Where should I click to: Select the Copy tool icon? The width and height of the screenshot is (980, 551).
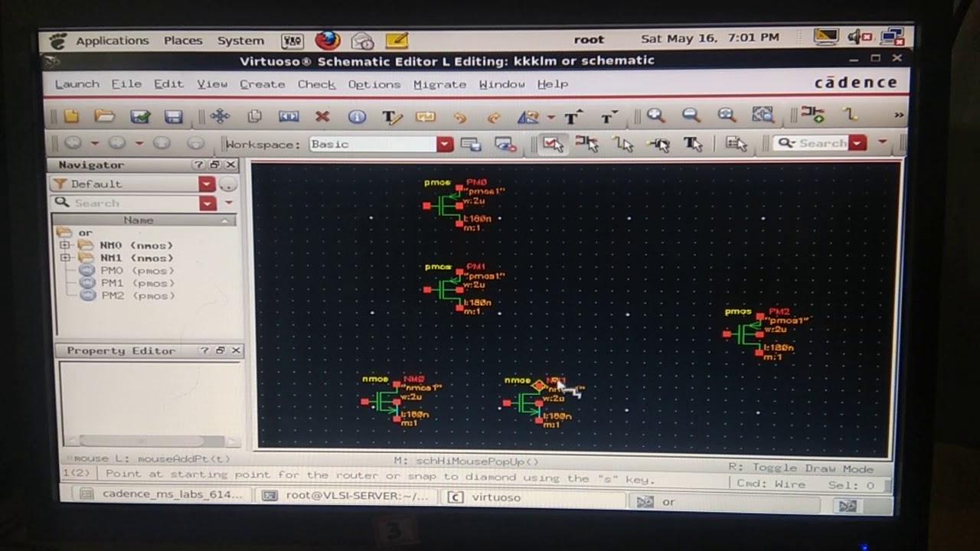[x=255, y=116]
